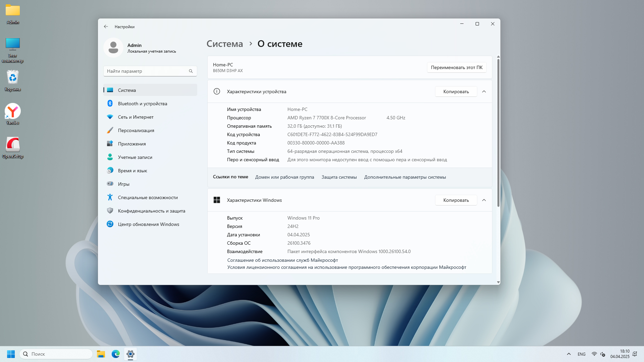Collapse Характеристики Windows section
The image size is (644, 362).
pos(484,200)
